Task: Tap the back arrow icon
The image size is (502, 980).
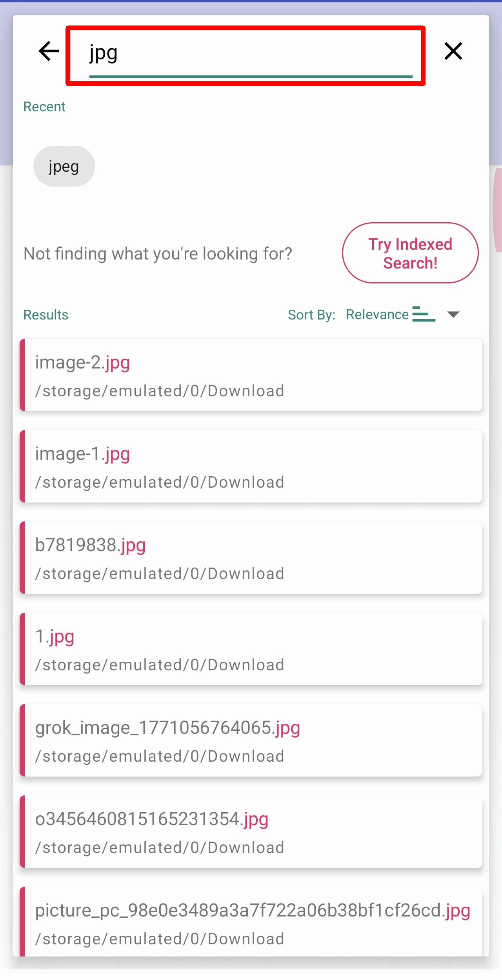Action: [x=49, y=51]
